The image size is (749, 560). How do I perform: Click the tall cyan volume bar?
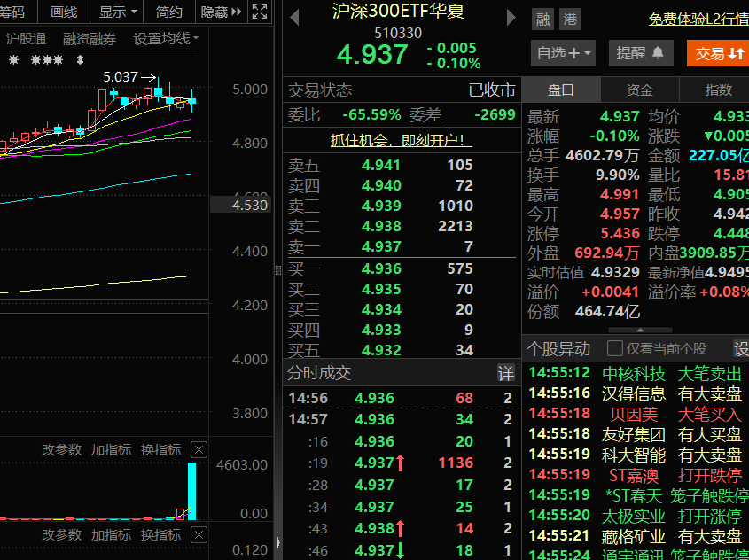[x=191, y=491]
